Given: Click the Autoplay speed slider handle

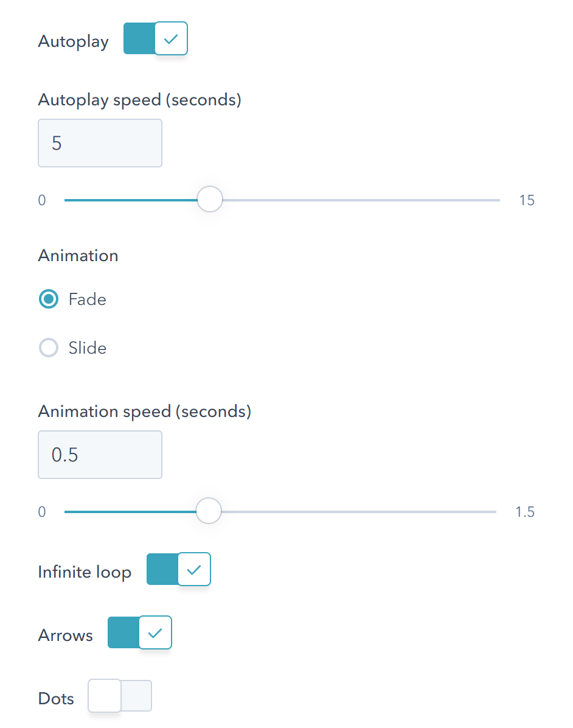Looking at the screenshot, I should coord(210,200).
